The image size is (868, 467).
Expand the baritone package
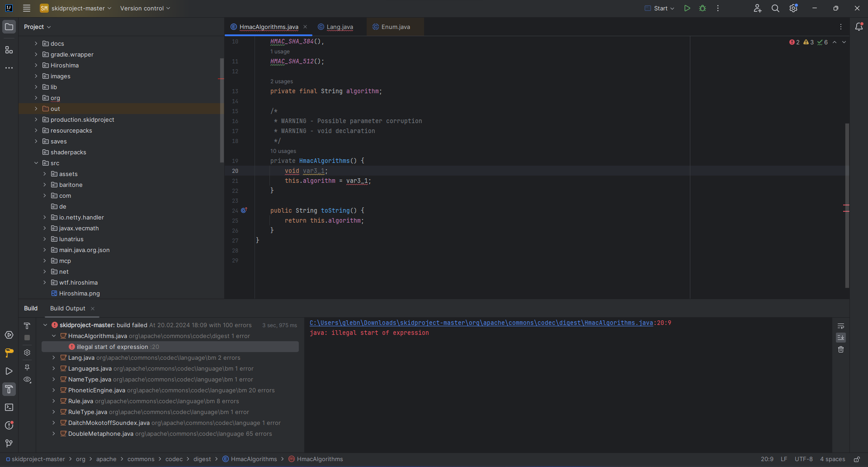point(45,185)
